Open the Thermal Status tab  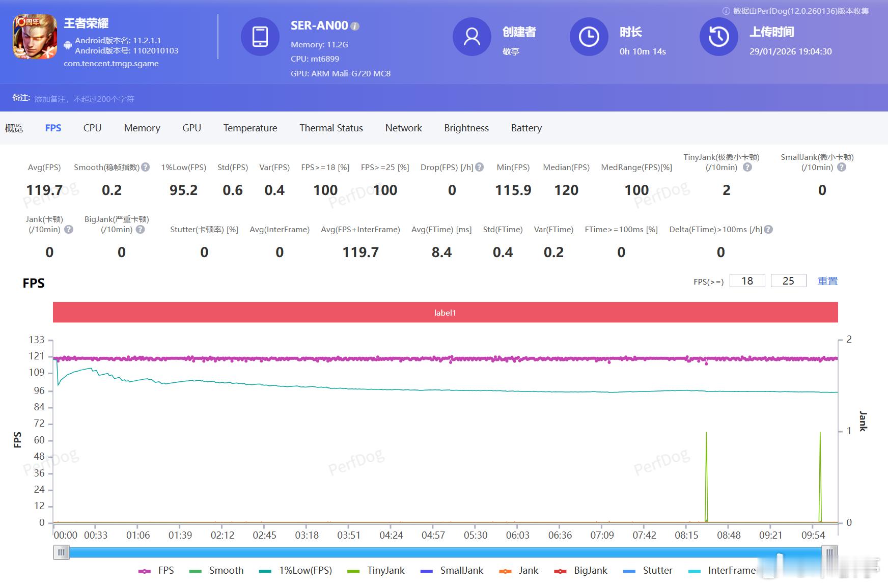coord(331,128)
